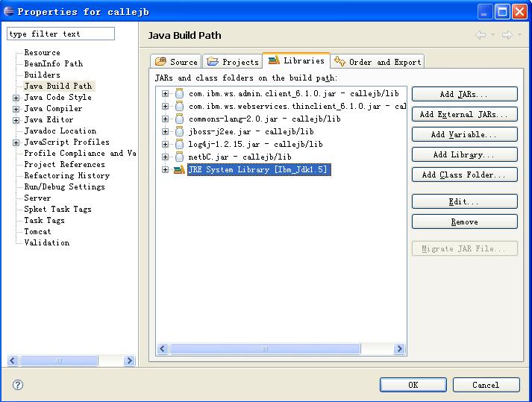Click the jar icon of com.ibm.ws.webservices.thinclient_6.1.0.jar

179,106
